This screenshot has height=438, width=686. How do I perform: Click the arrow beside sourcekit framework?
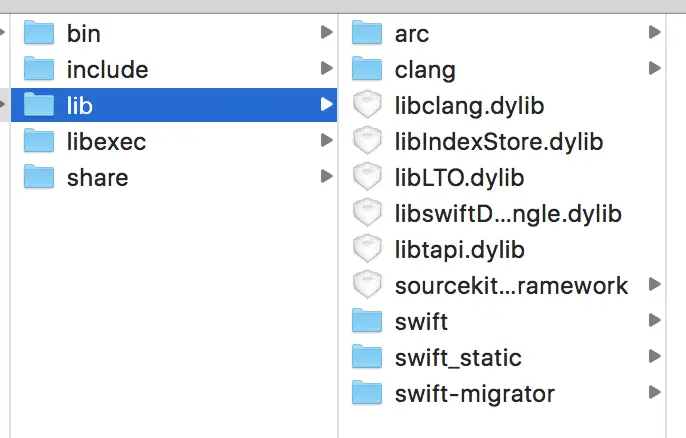pos(654,285)
